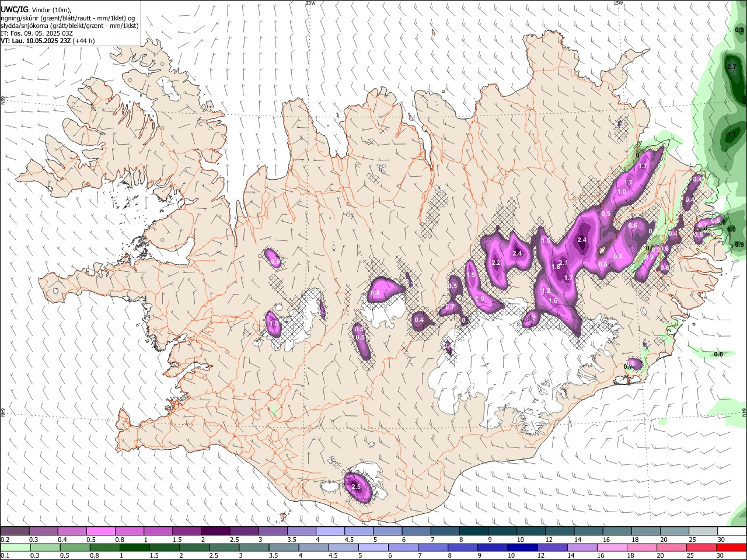Click the 2.5 snowfall value on southern glacier
Screen dimensions: 747x560
[x=356, y=487]
